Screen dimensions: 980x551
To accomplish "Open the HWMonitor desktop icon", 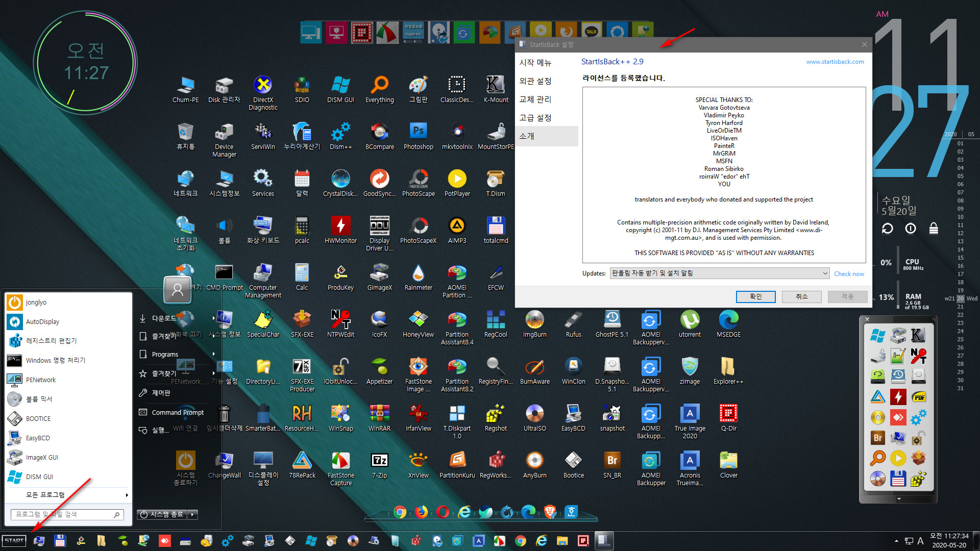I will (340, 230).
